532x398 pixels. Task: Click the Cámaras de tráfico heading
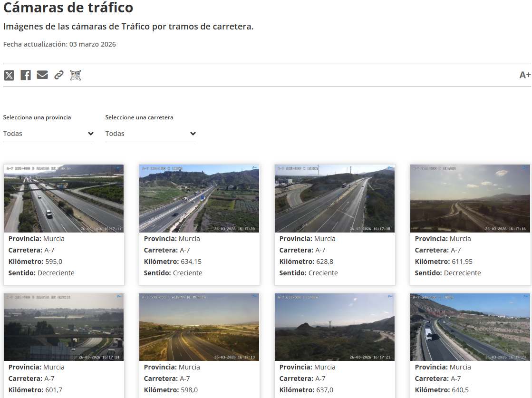(x=68, y=8)
